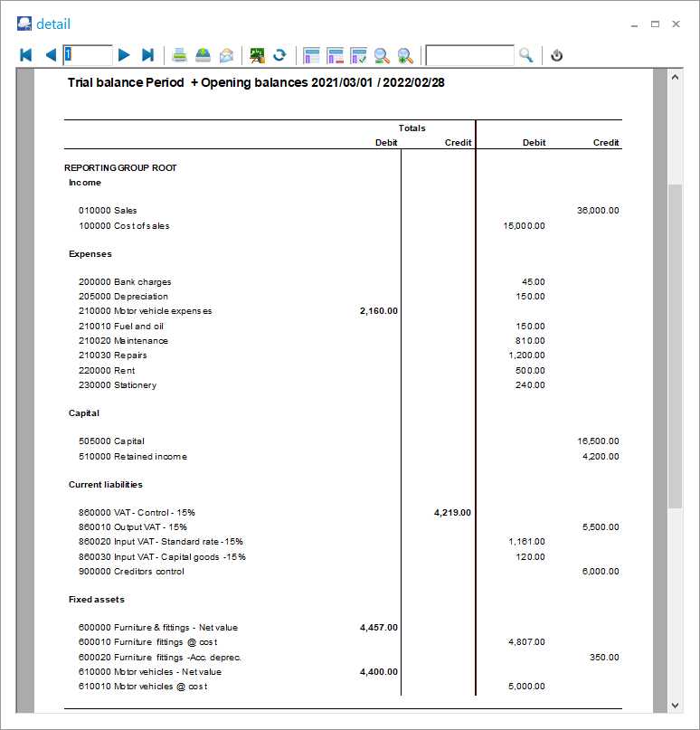The width and height of the screenshot is (700, 730).
Task: Advance to the next report page
Action: 125,55
